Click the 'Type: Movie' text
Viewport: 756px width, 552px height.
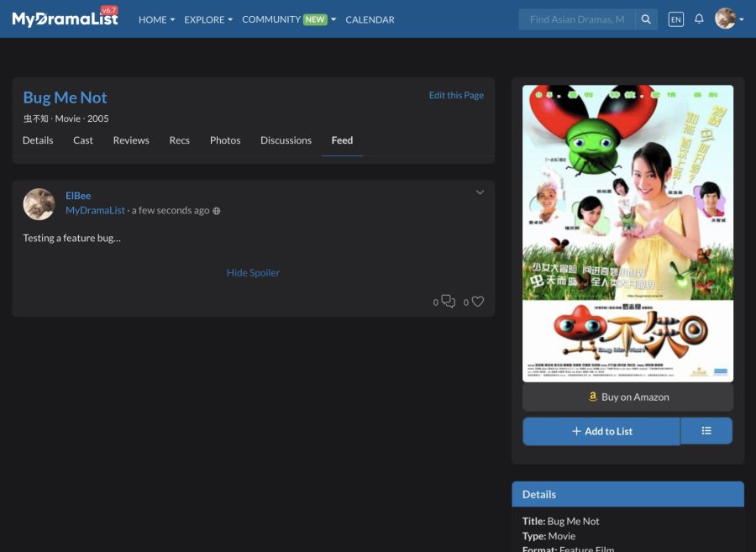(x=549, y=536)
